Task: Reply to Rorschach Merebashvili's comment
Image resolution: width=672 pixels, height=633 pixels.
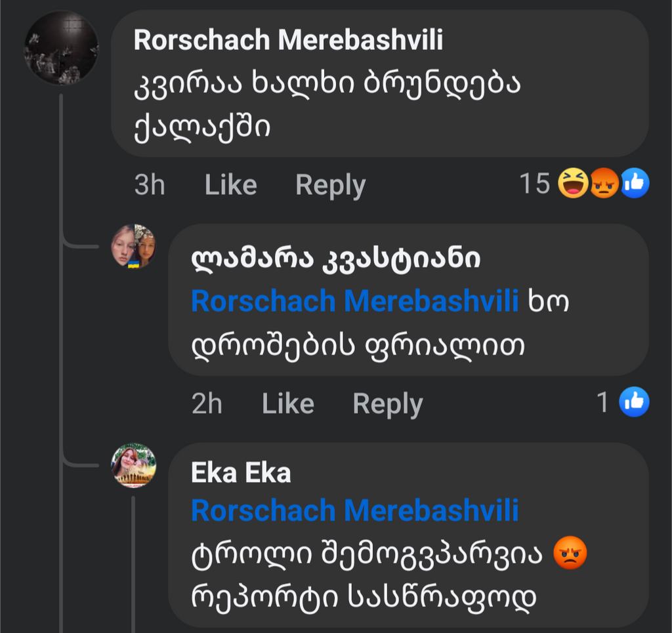Action: [330, 186]
